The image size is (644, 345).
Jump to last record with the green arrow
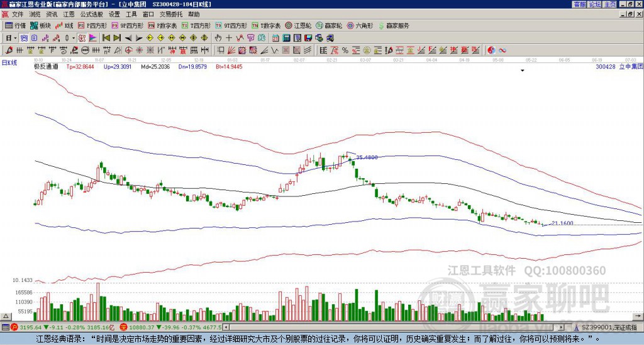click(x=117, y=38)
